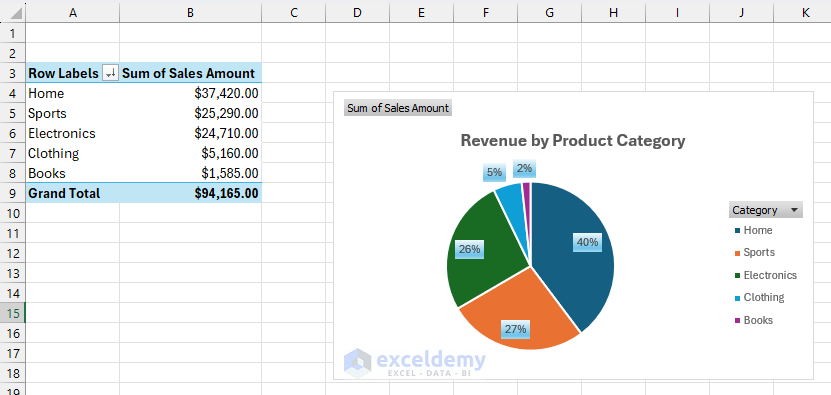The height and width of the screenshot is (395, 831).
Task: Select the Books row label cell
Action: (73, 173)
